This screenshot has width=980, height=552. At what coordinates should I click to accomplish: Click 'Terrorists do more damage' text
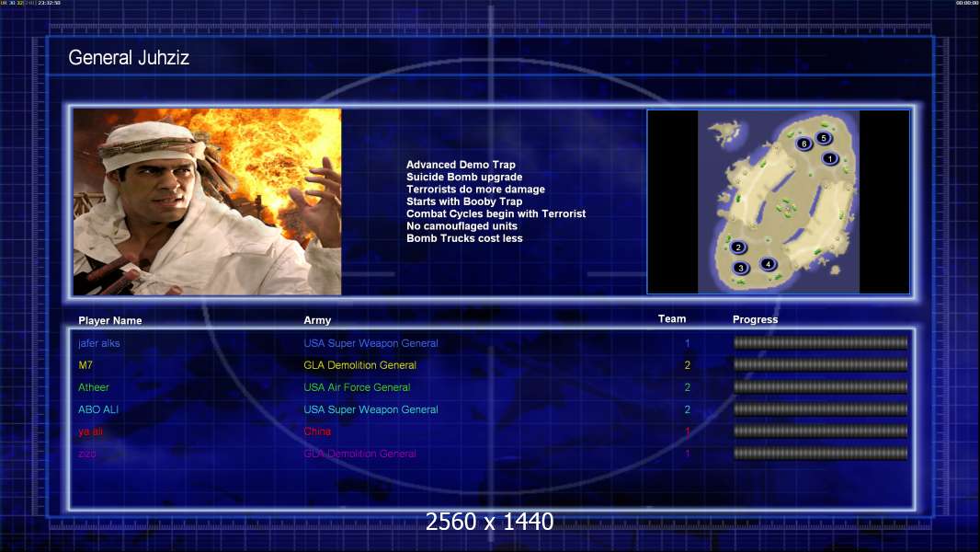[475, 189]
